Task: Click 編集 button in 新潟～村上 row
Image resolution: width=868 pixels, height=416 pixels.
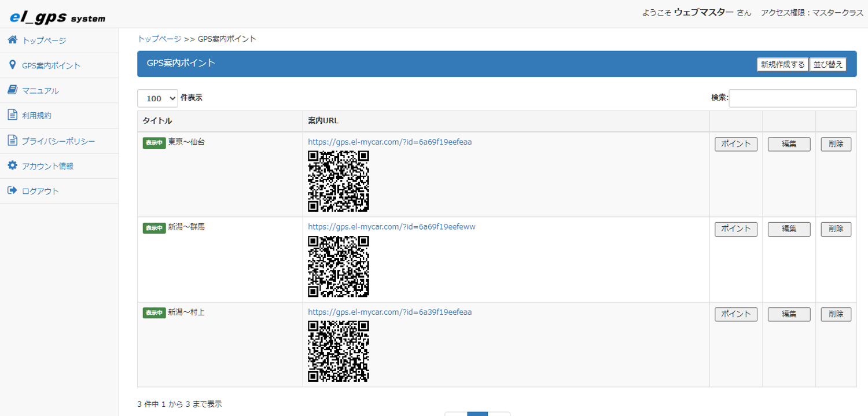Action: point(789,314)
